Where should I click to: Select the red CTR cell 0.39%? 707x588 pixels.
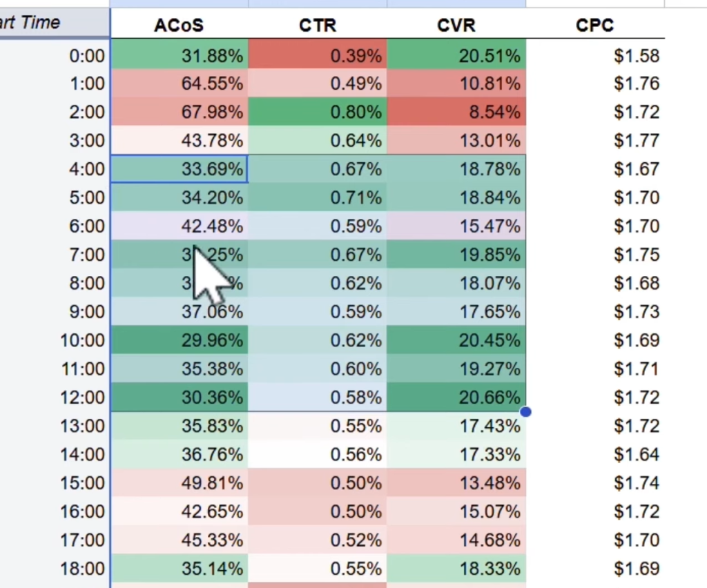tap(318, 55)
